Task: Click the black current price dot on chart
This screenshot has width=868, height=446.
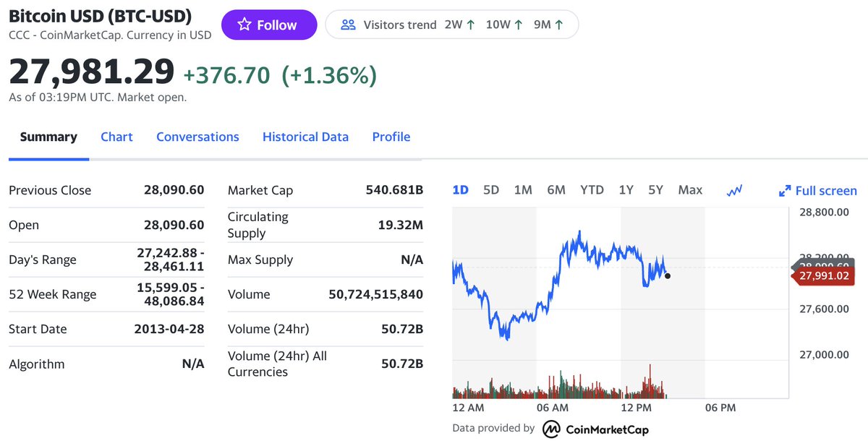Action: click(667, 275)
